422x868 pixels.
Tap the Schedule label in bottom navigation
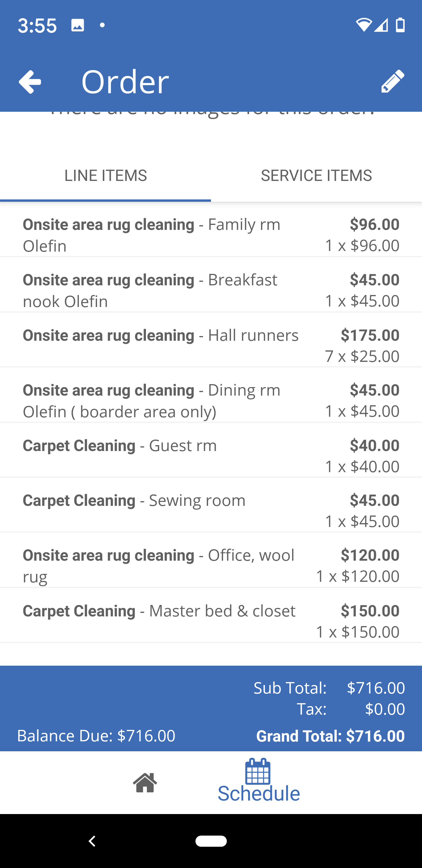coord(259,794)
